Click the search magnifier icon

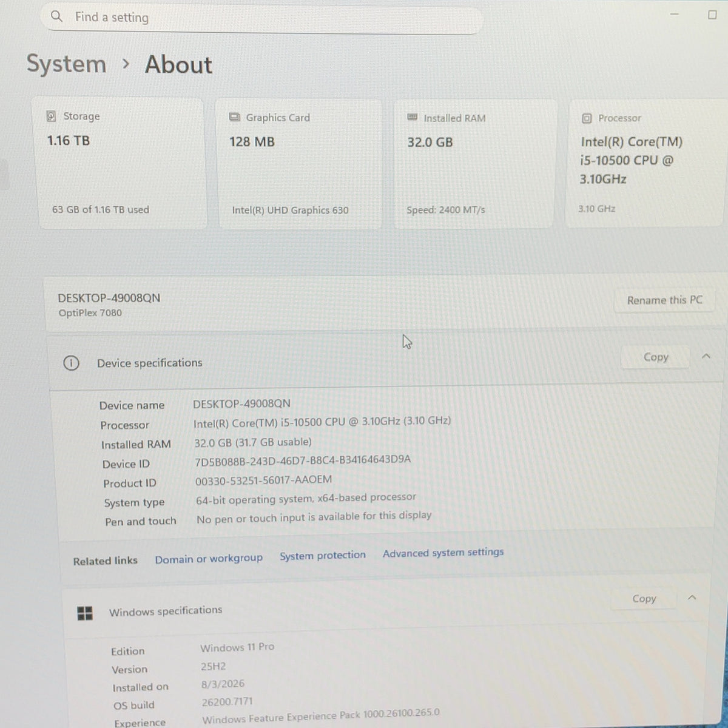[x=56, y=16]
